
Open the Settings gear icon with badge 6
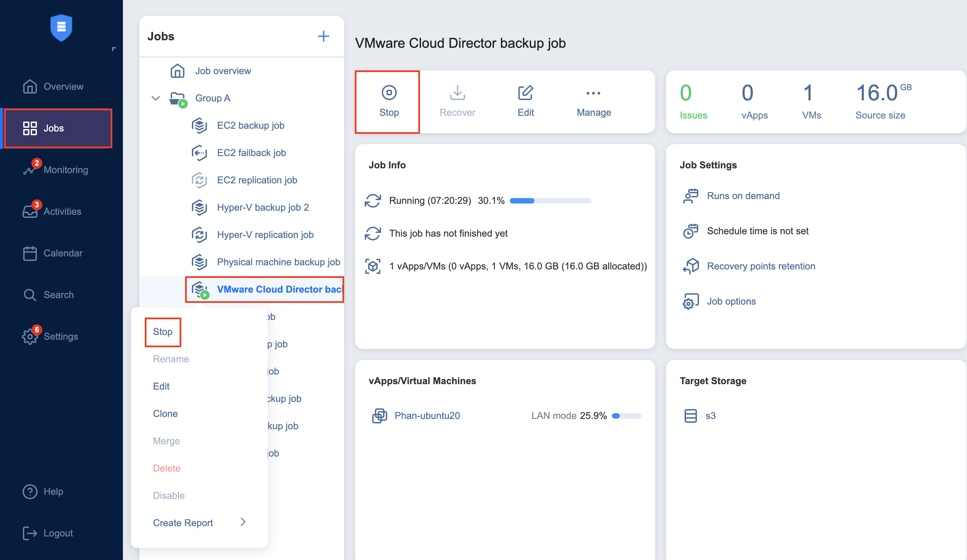coord(30,336)
